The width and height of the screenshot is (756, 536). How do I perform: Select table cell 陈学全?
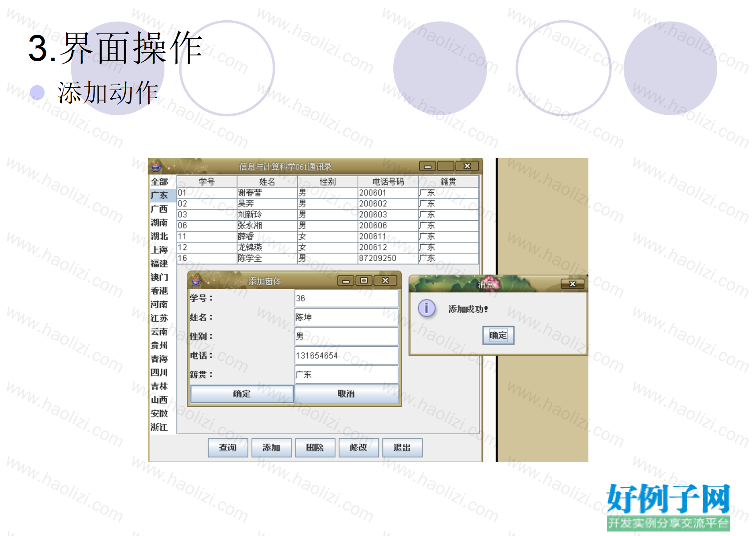[x=267, y=258]
